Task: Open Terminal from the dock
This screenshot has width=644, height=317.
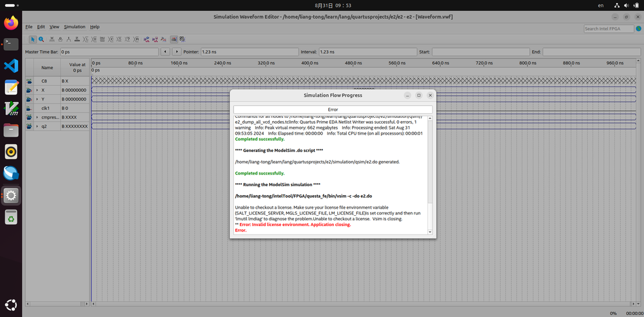Action: [x=11, y=44]
